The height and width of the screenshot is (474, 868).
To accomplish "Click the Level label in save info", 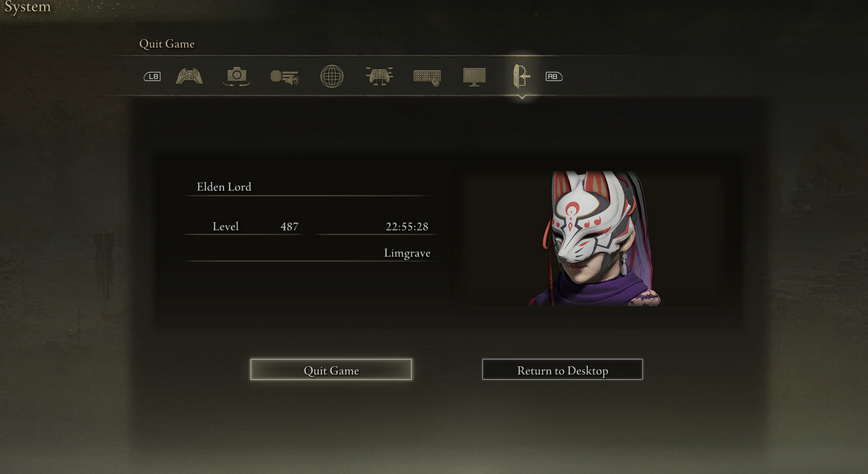I will click(x=225, y=227).
